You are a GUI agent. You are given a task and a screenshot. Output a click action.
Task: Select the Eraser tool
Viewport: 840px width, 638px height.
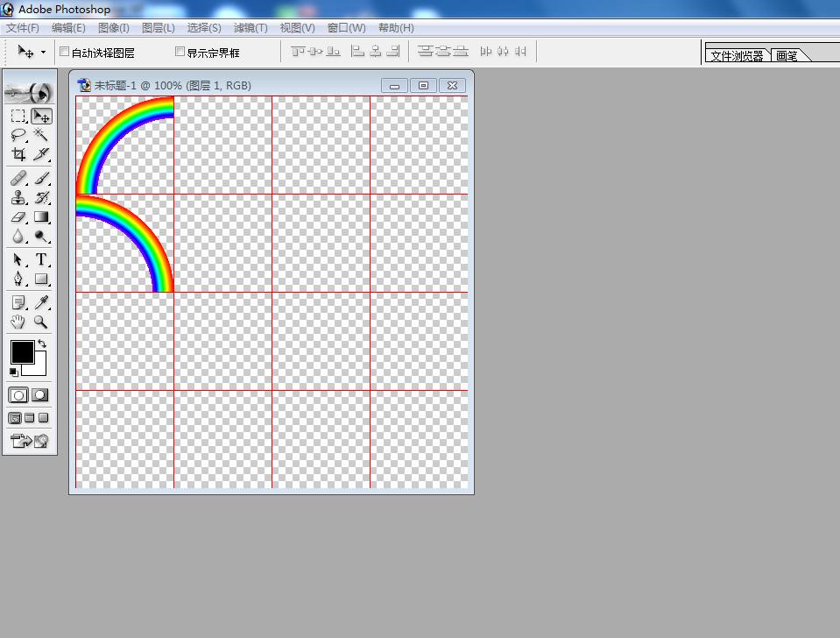18,217
